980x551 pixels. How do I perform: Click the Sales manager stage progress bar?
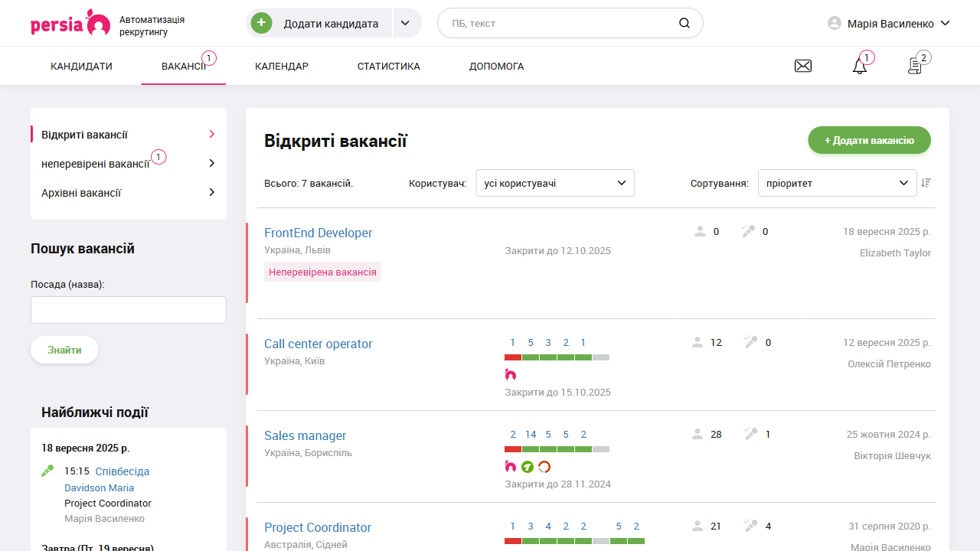(x=557, y=449)
